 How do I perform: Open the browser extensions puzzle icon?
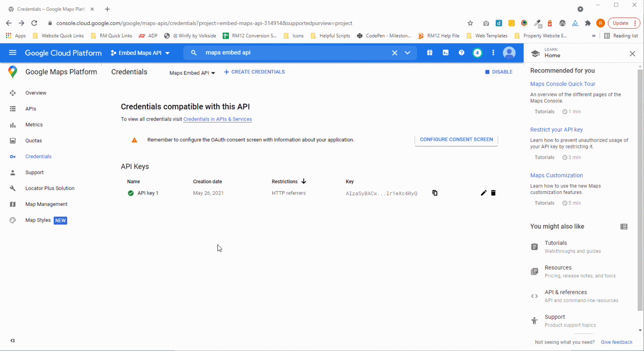coord(588,23)
